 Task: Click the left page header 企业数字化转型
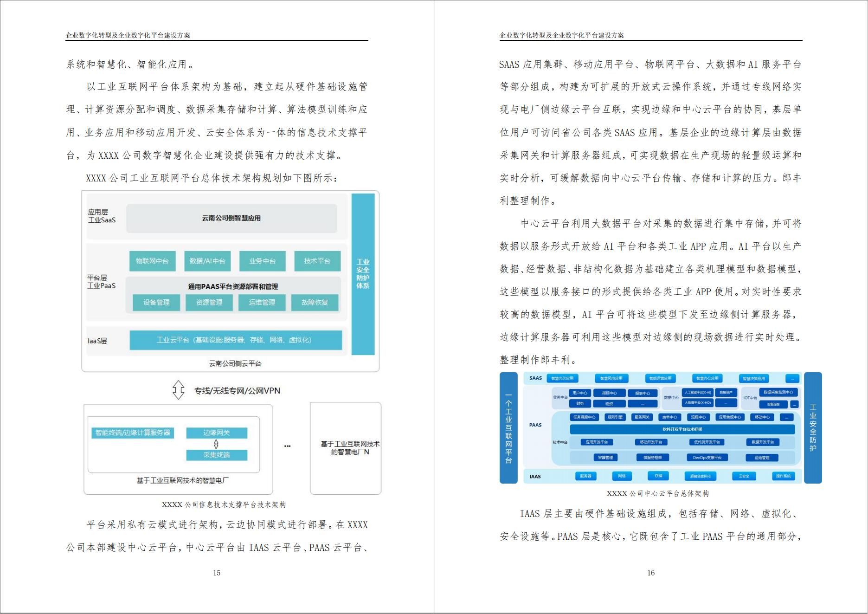pyautogui.click(x=128, y=35)
